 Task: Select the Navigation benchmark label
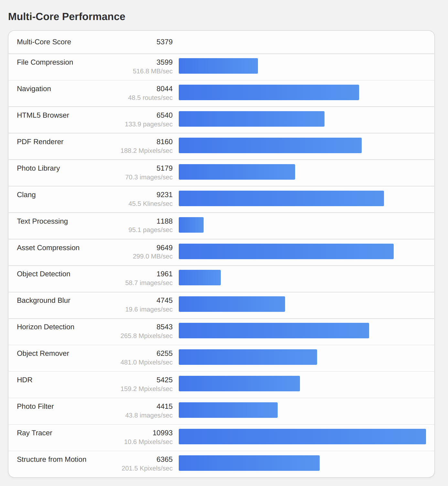[x=34, y=89]
